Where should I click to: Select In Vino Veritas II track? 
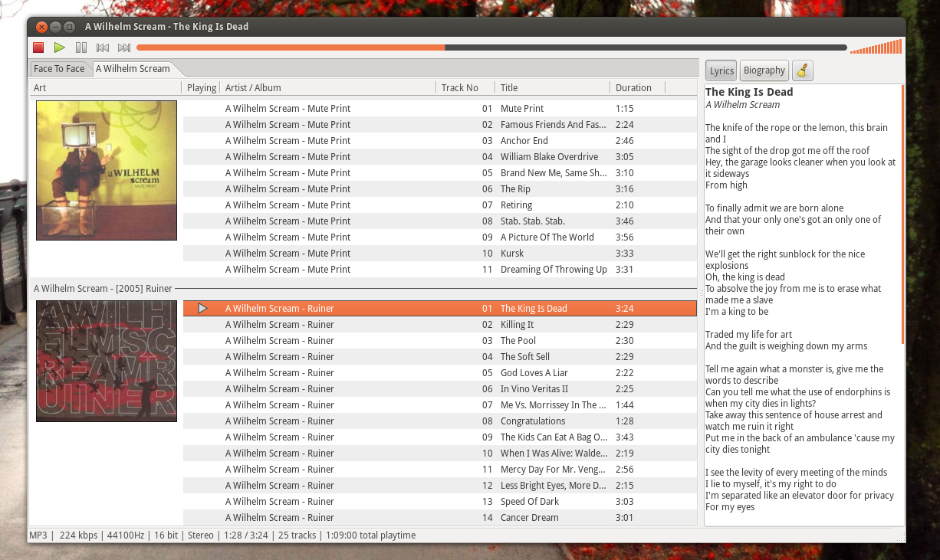(x=439, y=389)
